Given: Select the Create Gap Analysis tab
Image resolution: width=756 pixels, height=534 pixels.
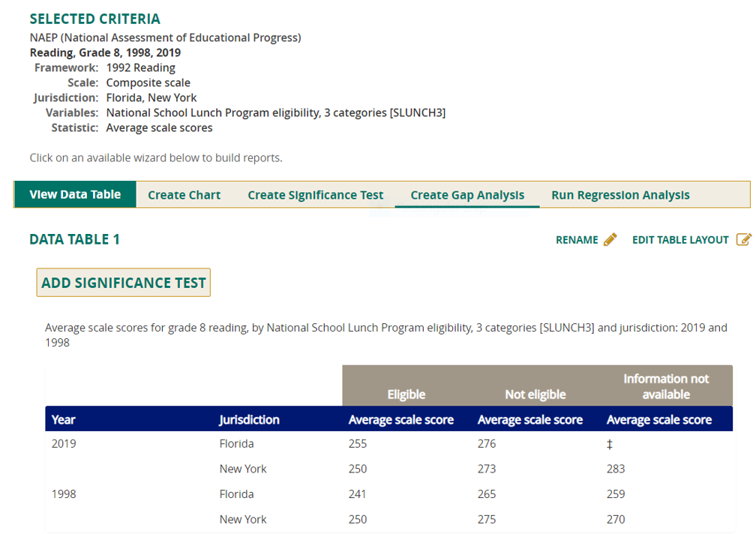Looking at the screenshot, I should pyautogui.click(x=467, y=195).
